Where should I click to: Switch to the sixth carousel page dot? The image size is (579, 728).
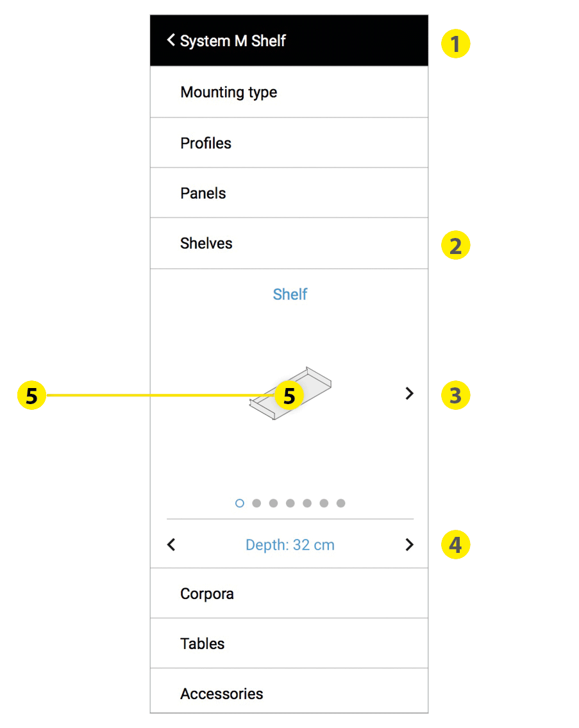point(324,504)
